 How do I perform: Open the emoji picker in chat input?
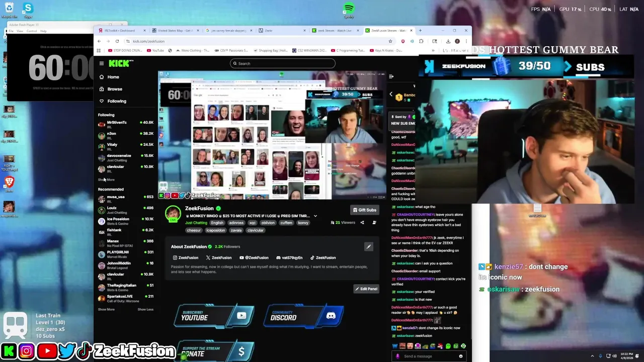(x=460, y=356)
